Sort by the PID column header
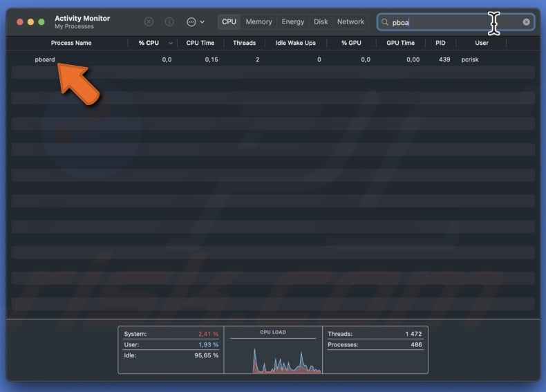The height and width of the screenshot is (392, 546). point(440,43)
